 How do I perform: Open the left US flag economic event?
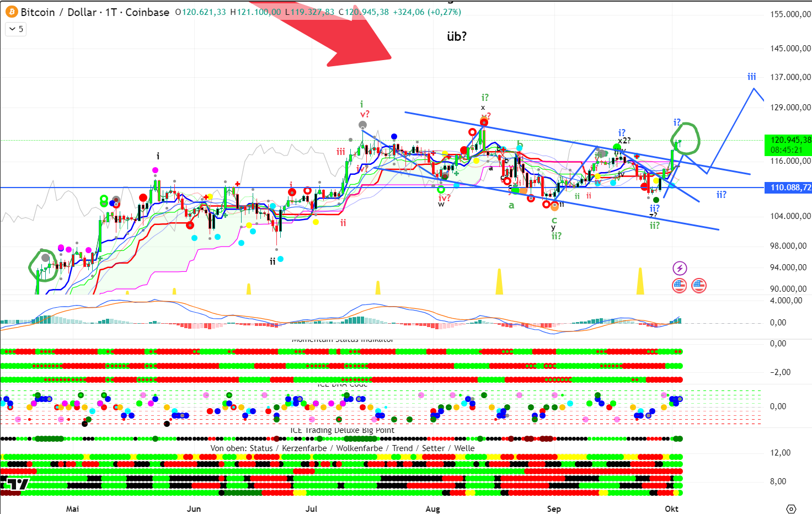click(x=679, y=286)
